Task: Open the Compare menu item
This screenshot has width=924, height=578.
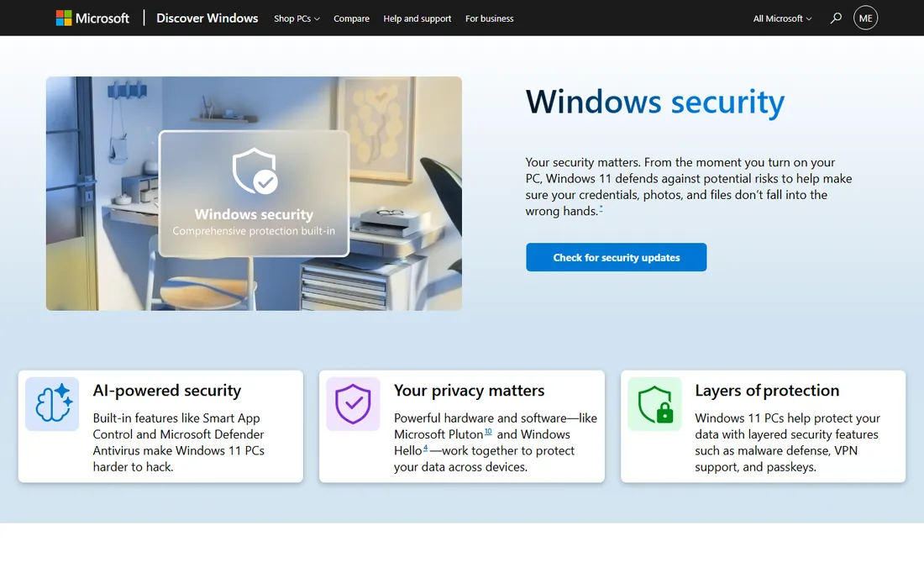Action: pyautogui.click(x=351, y=18)
